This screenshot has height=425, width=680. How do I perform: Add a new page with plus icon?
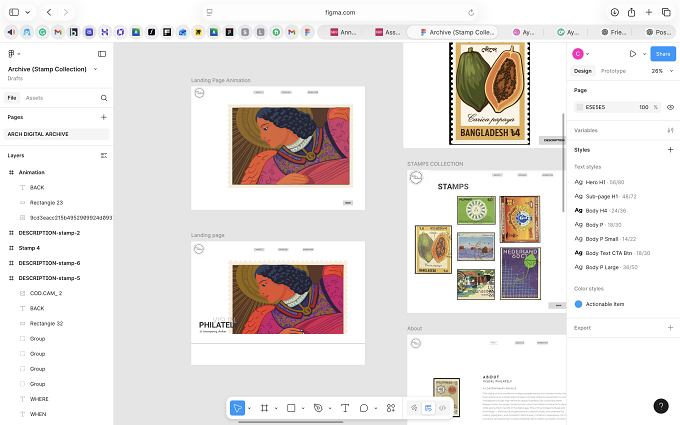(x=104, y=117)
